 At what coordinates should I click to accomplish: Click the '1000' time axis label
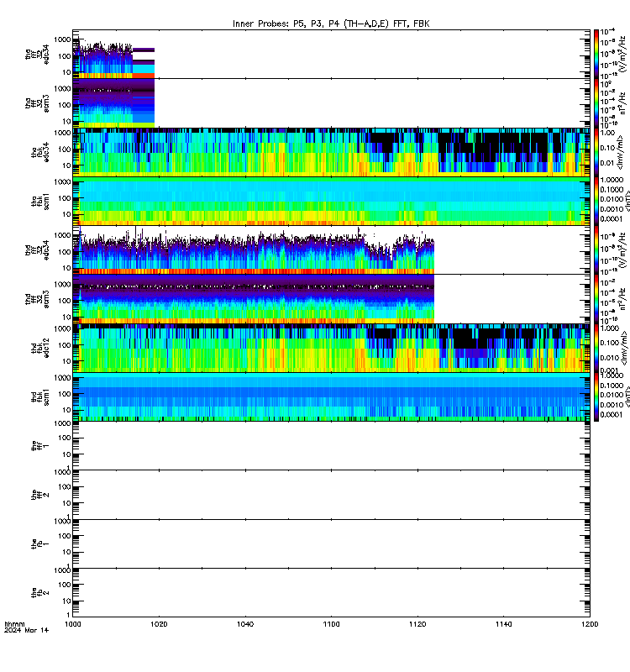72,624
